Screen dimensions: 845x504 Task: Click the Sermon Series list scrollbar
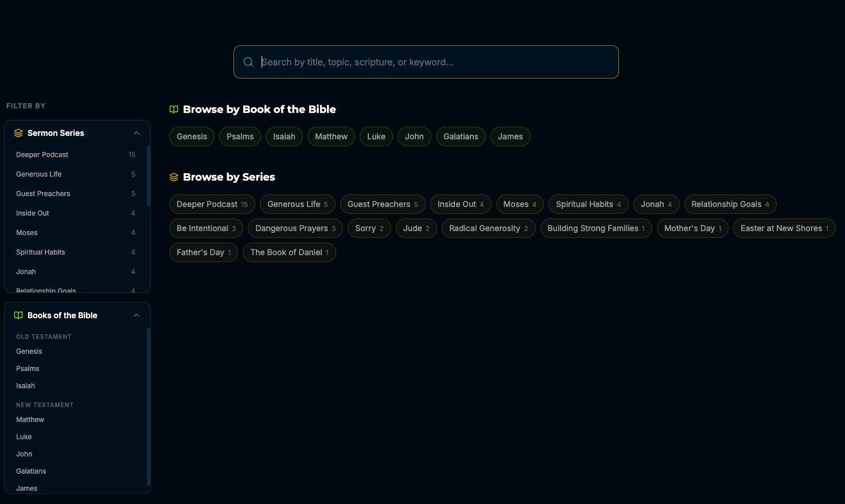pyautogui.click(x=149, y=176)
